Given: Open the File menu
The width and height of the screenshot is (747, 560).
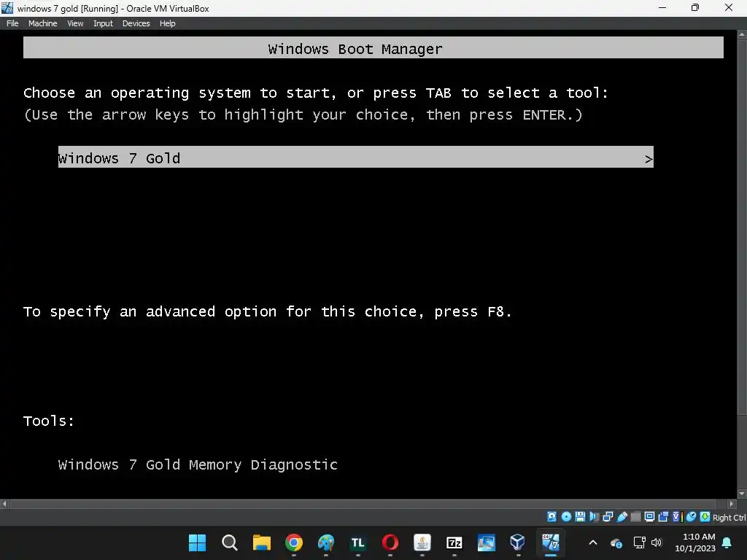Looking at the screenshot, I should click(x=12, y=23).
